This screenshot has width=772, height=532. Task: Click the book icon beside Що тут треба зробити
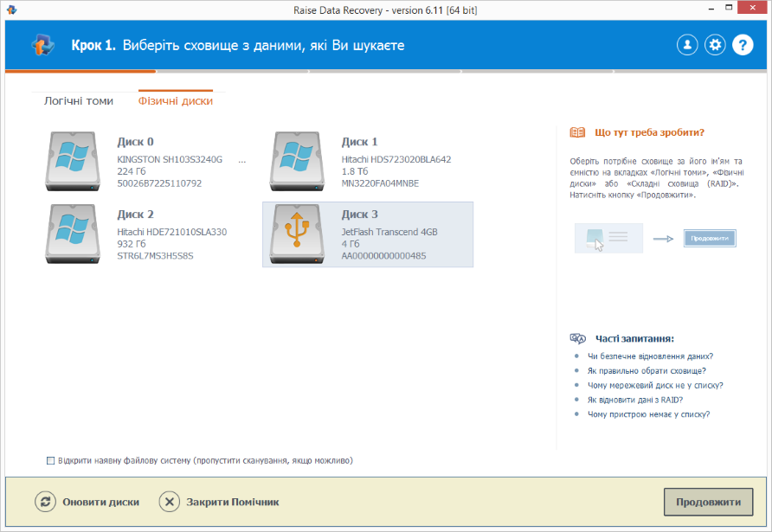point(577,132)
